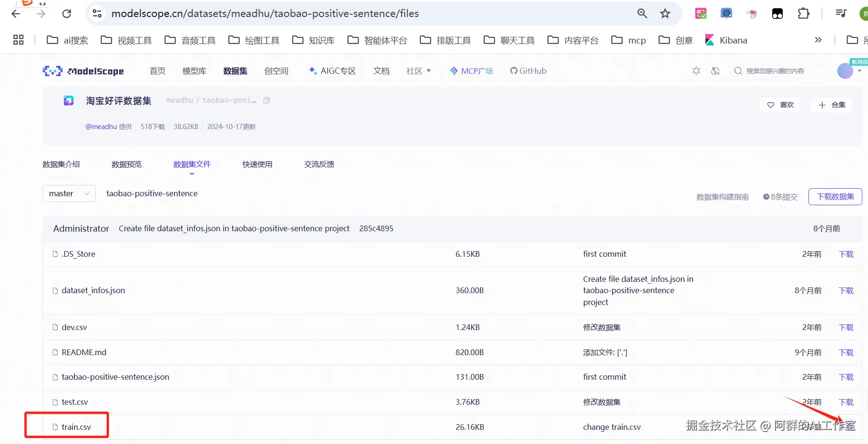Open the ai搜索 bookmark folder
The image size is (868, 444).
67,40
